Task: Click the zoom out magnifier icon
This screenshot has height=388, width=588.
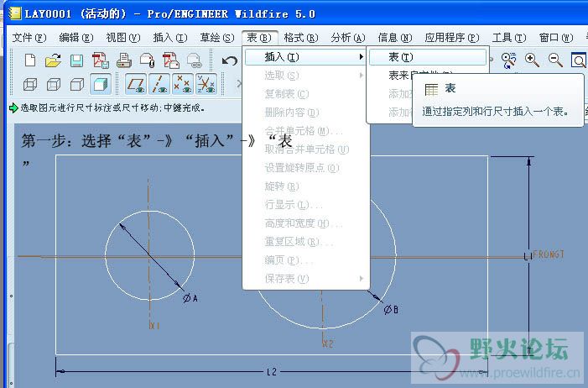Action: click(x=555, y=60)
